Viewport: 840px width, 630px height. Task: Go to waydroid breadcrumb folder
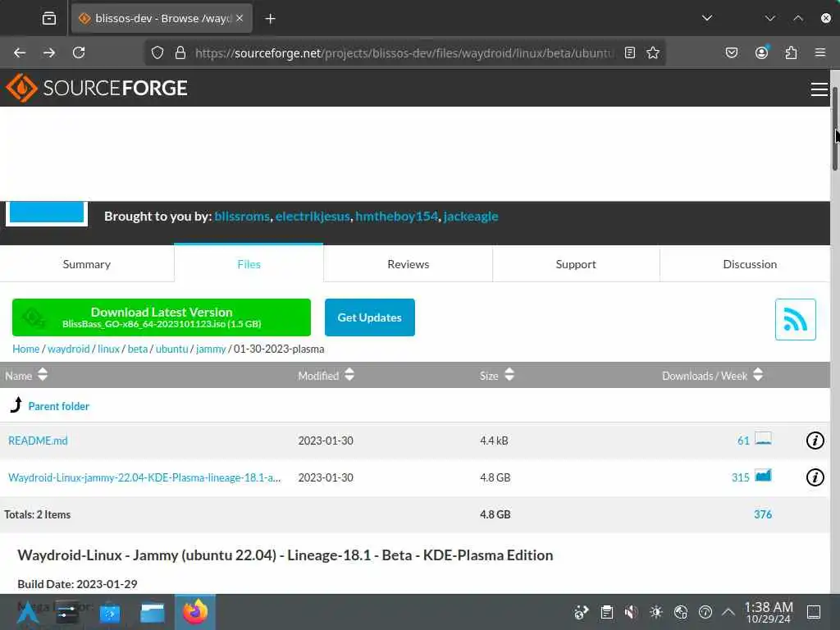(69, 349)
